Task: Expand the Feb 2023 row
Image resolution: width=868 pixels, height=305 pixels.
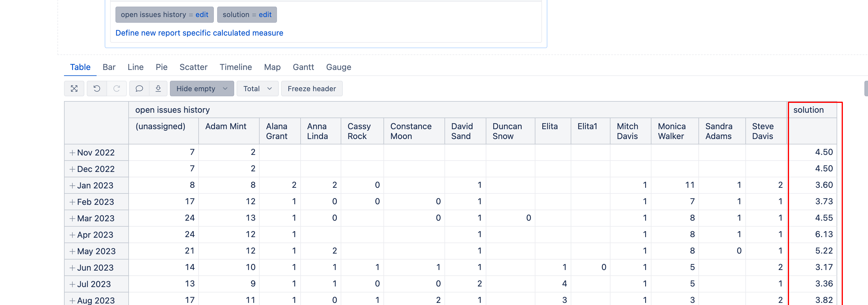Action: pyautogui.click(x=72, y=202)
